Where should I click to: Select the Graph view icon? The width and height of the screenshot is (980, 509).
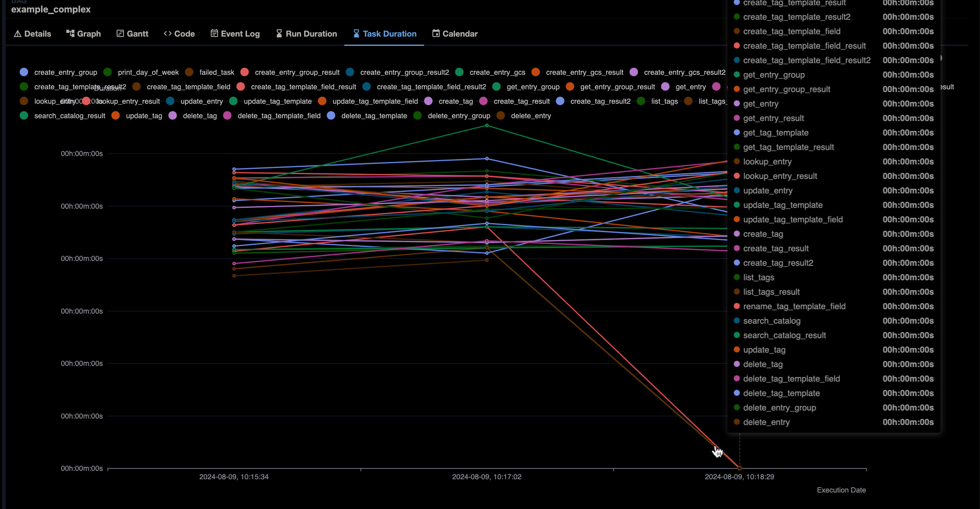tap(70, 33)
